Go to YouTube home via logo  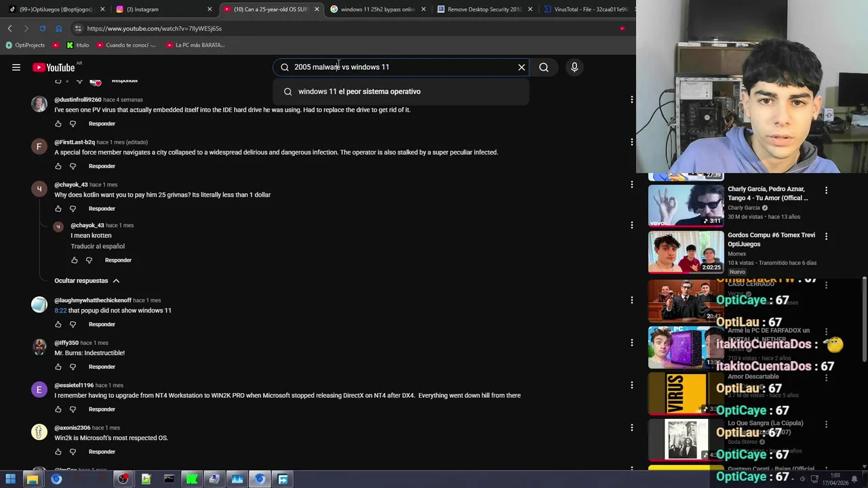tap(54, 67)
